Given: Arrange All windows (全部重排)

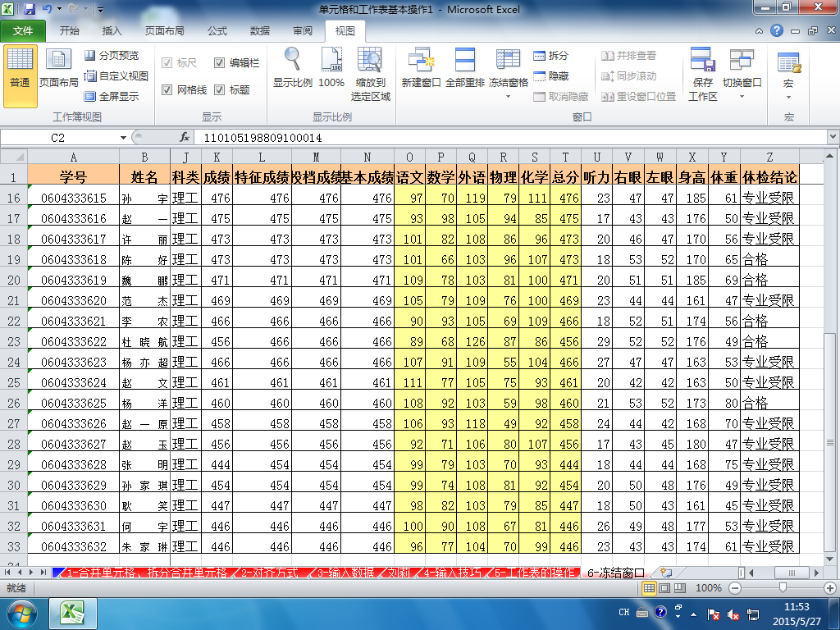Looking at the screenshot, I should coord(464,67).
